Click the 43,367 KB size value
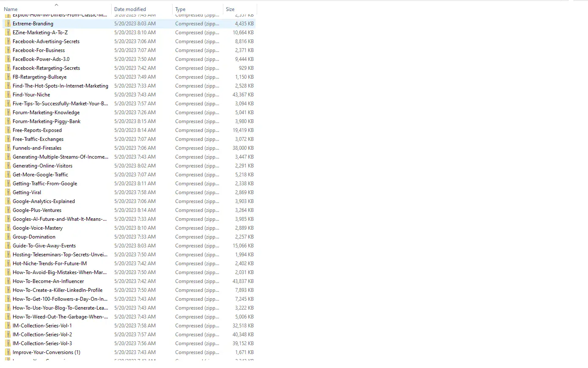Viewport: 588px width, 368px height. tap(243, 95)
